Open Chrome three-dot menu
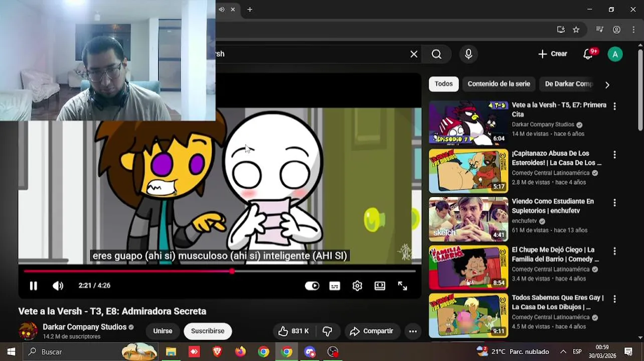Image resolution: width=644 pixels, height=361 pixels. [x=633, y=30]
